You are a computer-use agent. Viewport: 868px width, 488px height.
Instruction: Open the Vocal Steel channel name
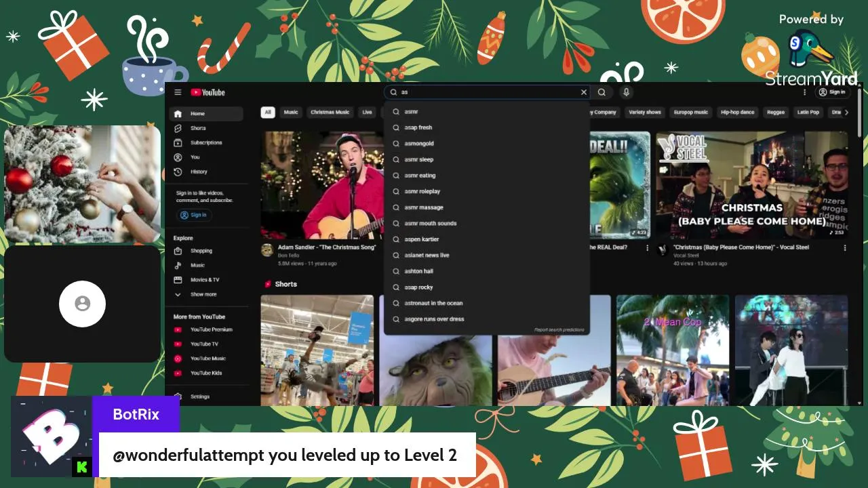[x=686, y=256]
